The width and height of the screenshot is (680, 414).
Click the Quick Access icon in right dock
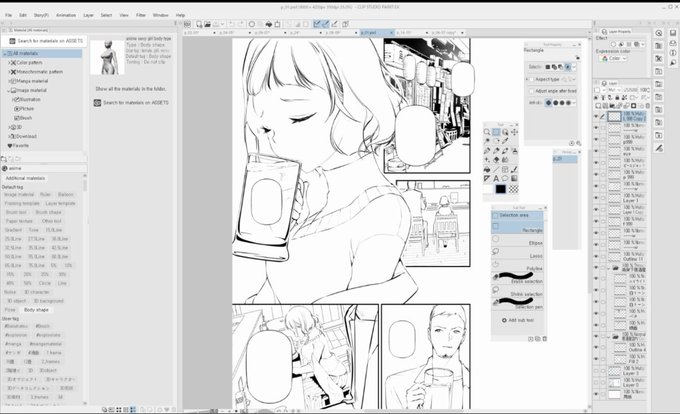click(x=659, y=33)
